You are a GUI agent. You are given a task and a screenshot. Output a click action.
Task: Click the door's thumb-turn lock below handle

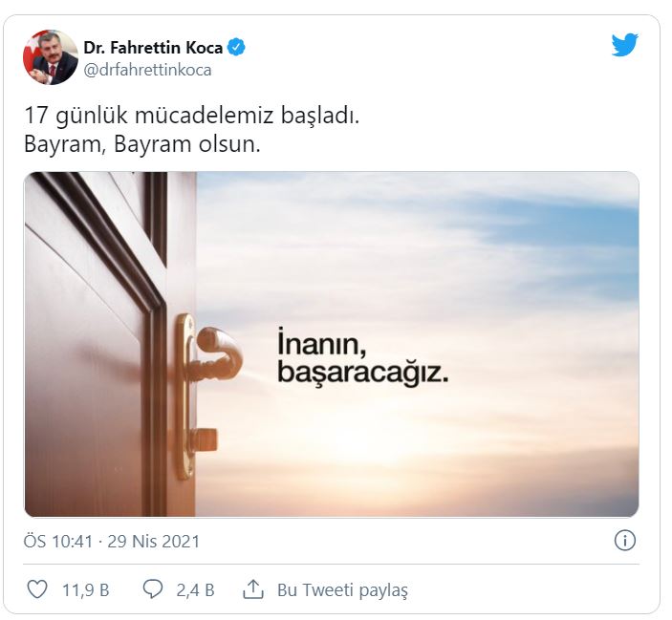click(x=205, y=439)
